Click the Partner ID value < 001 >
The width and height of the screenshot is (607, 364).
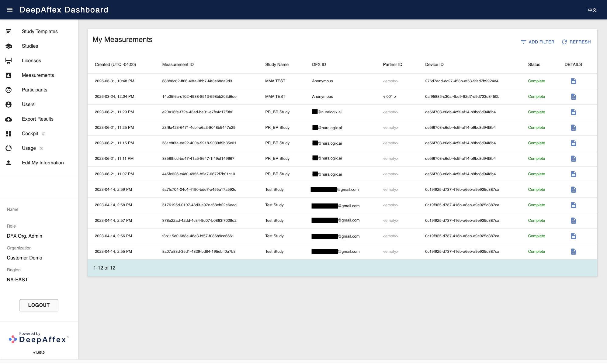[x=390, y=97]
